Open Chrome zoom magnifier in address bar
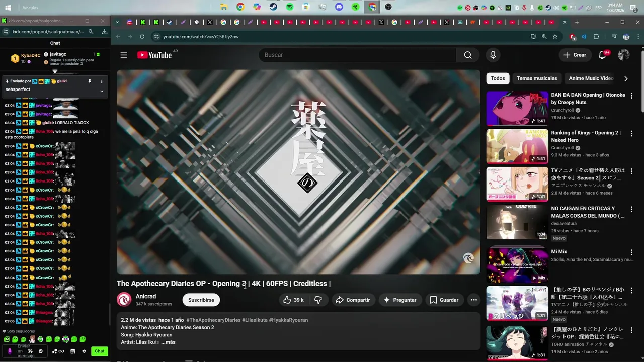Viewport: 644px width, 362px height. click(544, 37)
